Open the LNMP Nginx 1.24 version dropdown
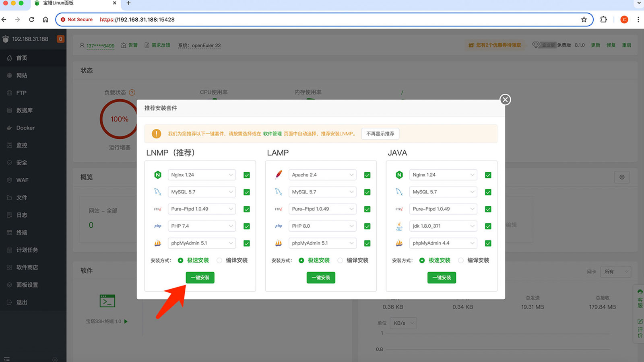 [202, 175]
